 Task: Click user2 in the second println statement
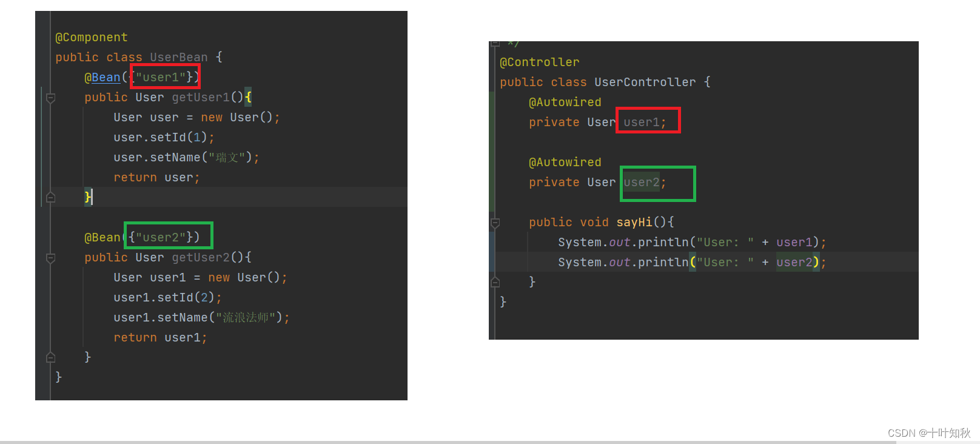794,263
